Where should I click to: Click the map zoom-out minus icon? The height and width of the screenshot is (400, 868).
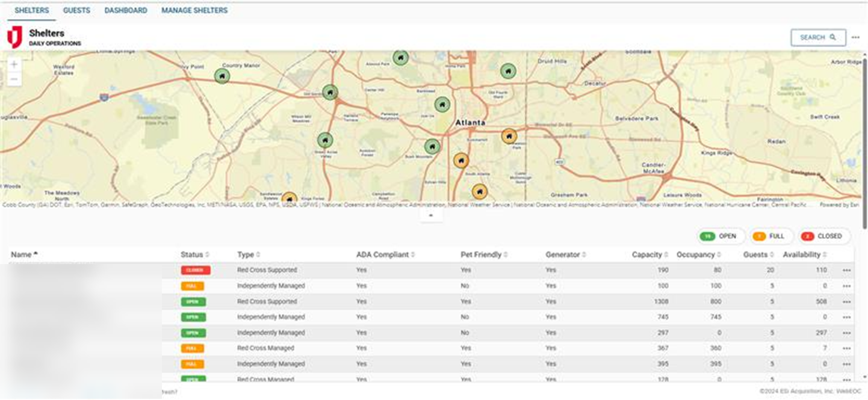click(13, 78)
